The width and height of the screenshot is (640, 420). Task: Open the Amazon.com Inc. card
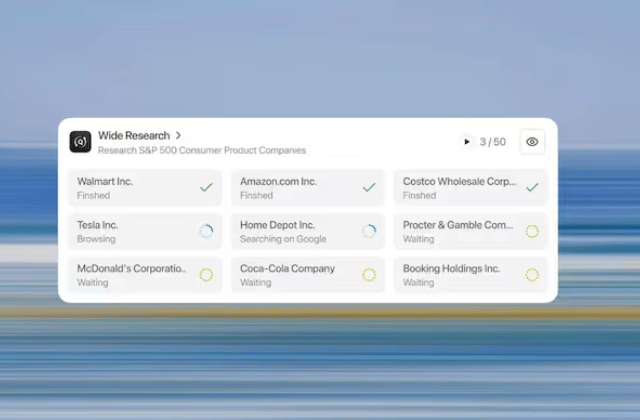308,188
